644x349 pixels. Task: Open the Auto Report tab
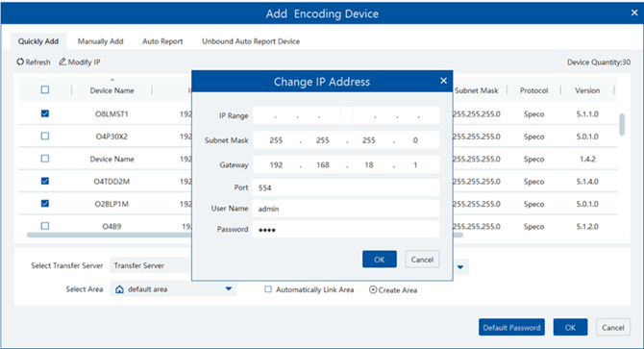tap(162, 41)
